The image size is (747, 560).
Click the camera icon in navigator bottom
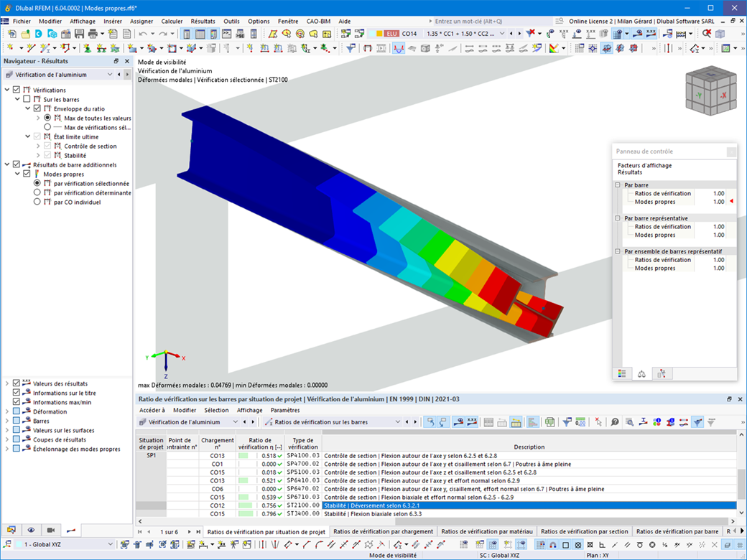click(50, 530)
